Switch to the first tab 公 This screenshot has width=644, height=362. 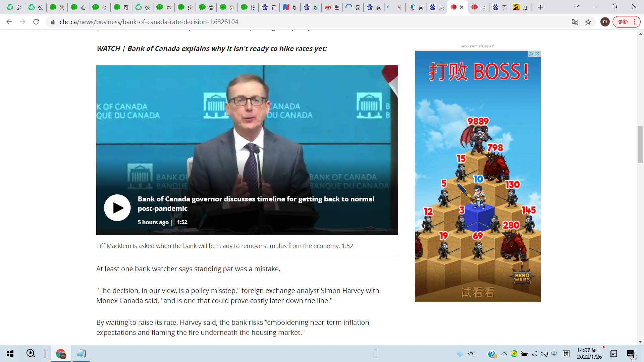tap(14, 7)
